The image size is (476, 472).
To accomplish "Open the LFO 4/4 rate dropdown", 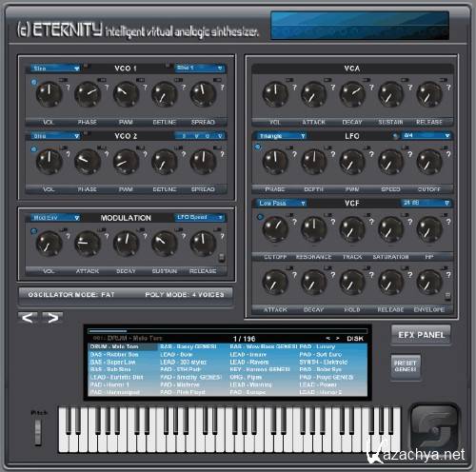I will (426, 135).
